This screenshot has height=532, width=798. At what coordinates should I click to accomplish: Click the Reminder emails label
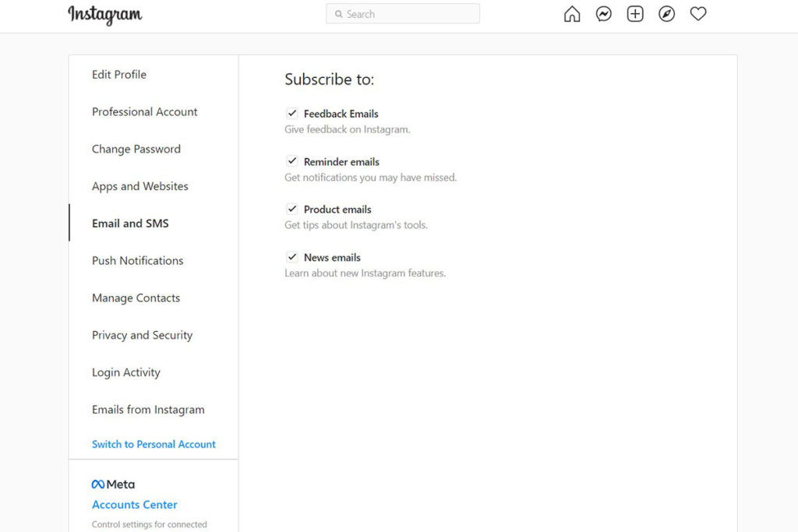point(341,162)
